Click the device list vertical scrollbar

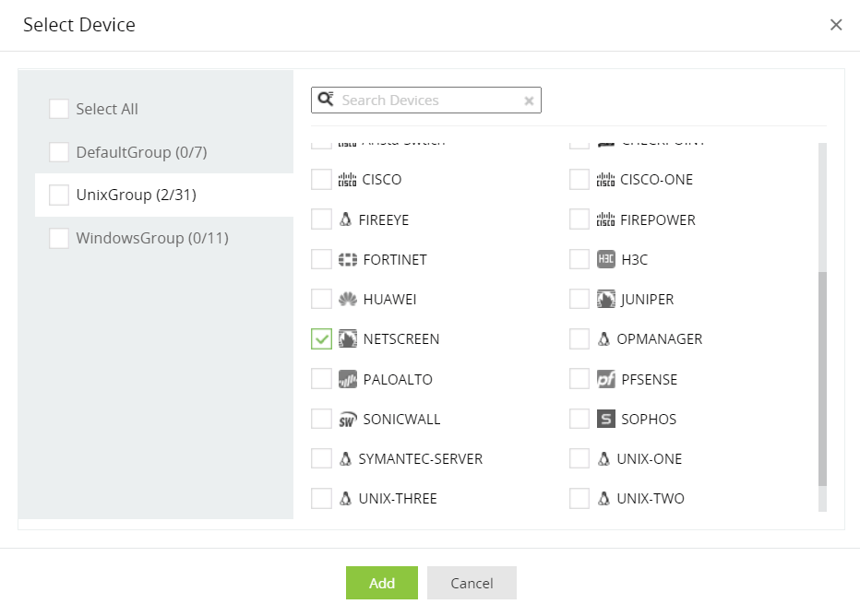822,378
